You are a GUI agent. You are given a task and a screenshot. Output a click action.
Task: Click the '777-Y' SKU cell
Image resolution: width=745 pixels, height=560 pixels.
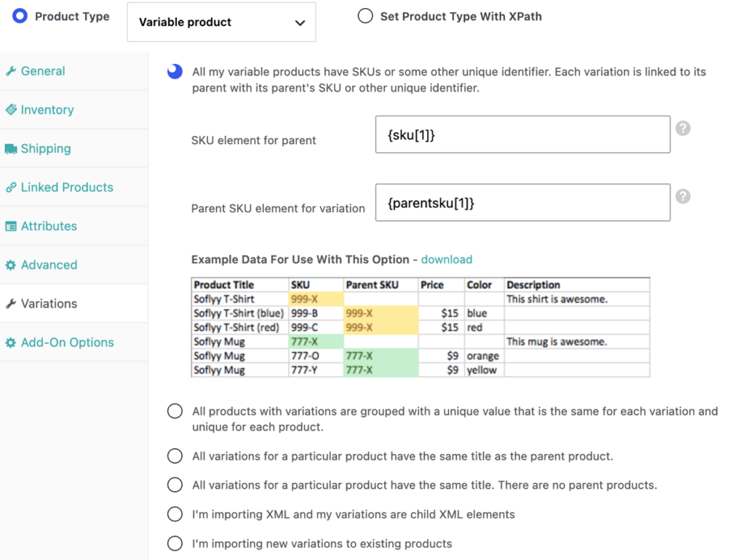click(316, 370)
